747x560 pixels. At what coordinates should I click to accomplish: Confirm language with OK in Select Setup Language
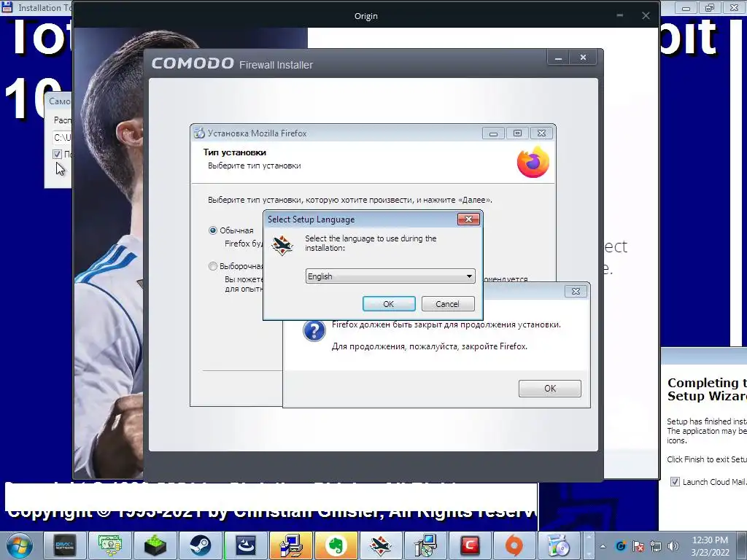389,304
